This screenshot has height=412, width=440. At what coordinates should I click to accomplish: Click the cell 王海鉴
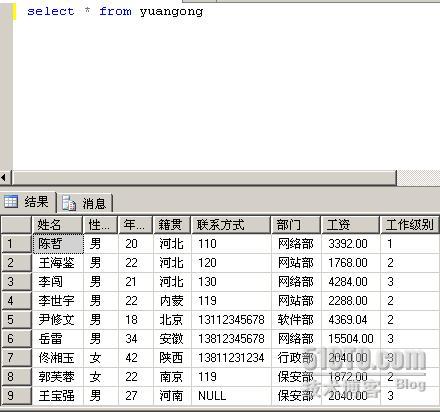click(58, 263)
